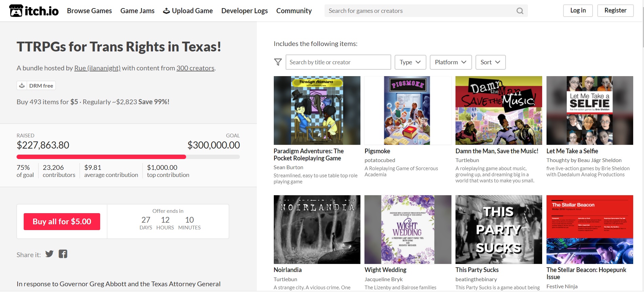Open Wight Wedding cover thumbnail
The width and height of the screenshot is (644, 292).
pyautogui.click(x=408, y=229)
